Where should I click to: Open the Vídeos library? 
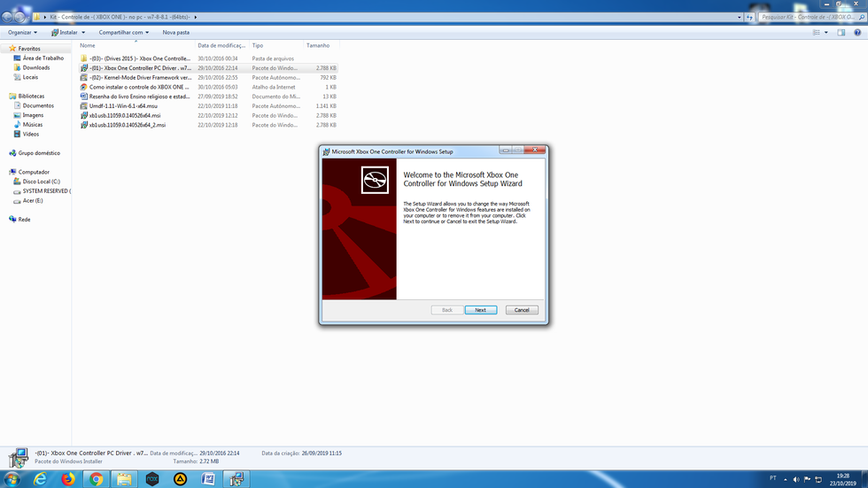(x=30, y=134)
